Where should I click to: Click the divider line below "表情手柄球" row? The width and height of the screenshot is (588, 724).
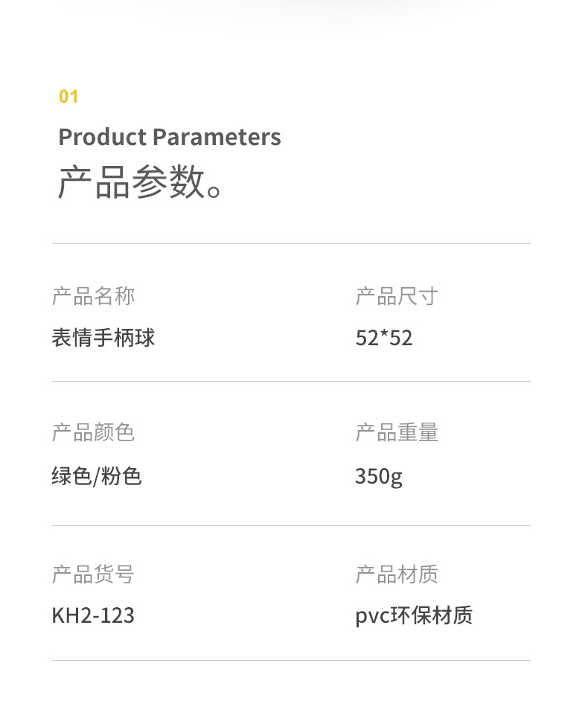pyautogui.click(x=291, y=381)
